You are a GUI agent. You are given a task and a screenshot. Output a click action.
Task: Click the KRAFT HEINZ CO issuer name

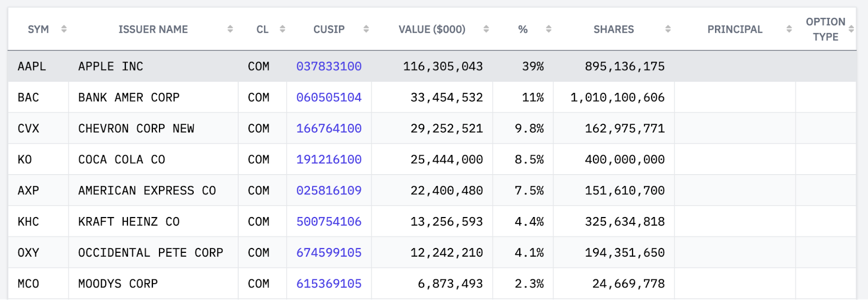pyautogui.click(x=129, y=221)
